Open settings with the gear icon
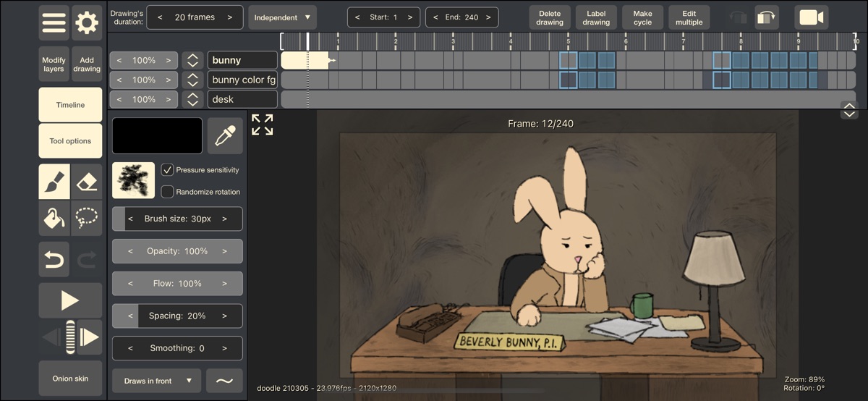 87,22
